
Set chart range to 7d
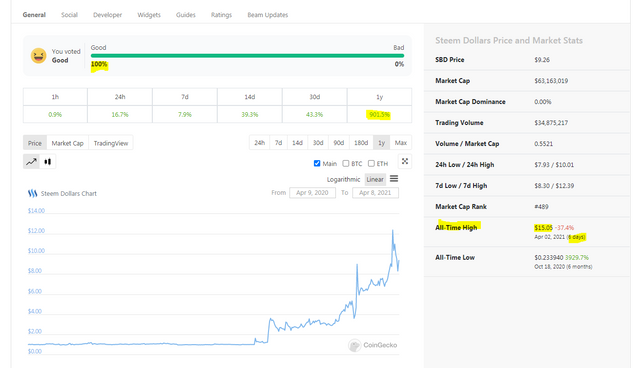pos(278,143)
